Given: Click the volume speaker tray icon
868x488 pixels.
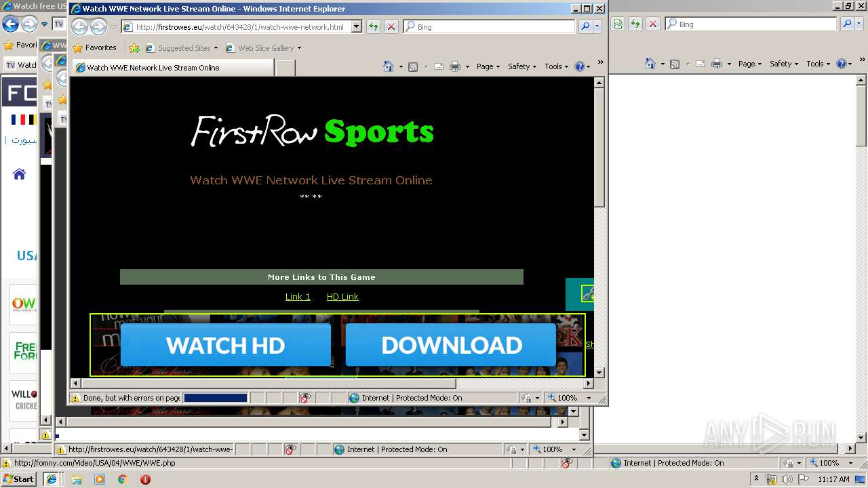Looking at the screenshot, I should (787, 479).
